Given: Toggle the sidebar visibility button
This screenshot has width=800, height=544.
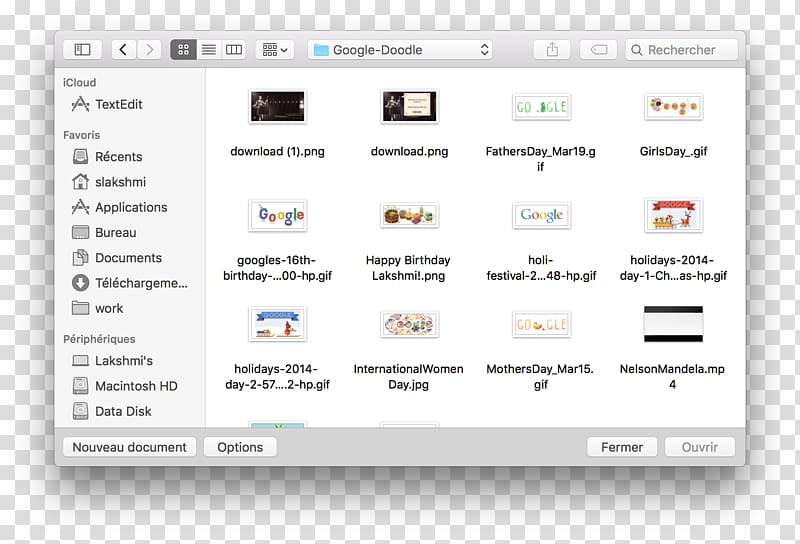Looking at the screenshot, I should tap(82, 49).
